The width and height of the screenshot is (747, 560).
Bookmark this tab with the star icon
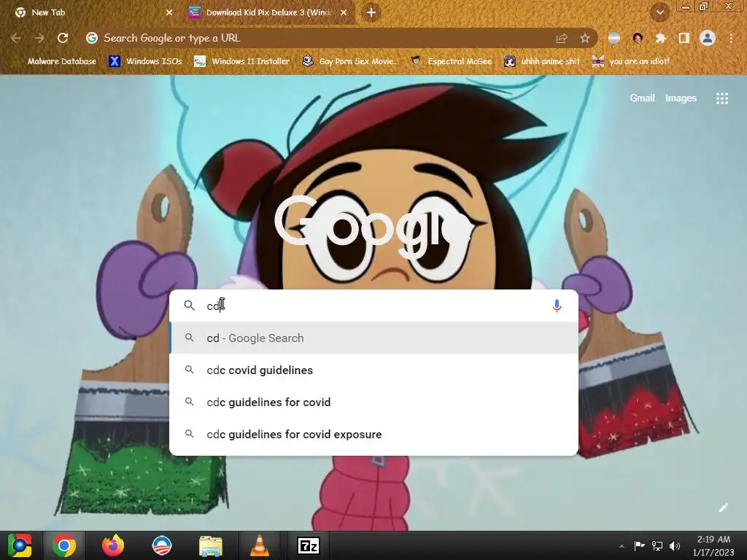click(584, 38)
